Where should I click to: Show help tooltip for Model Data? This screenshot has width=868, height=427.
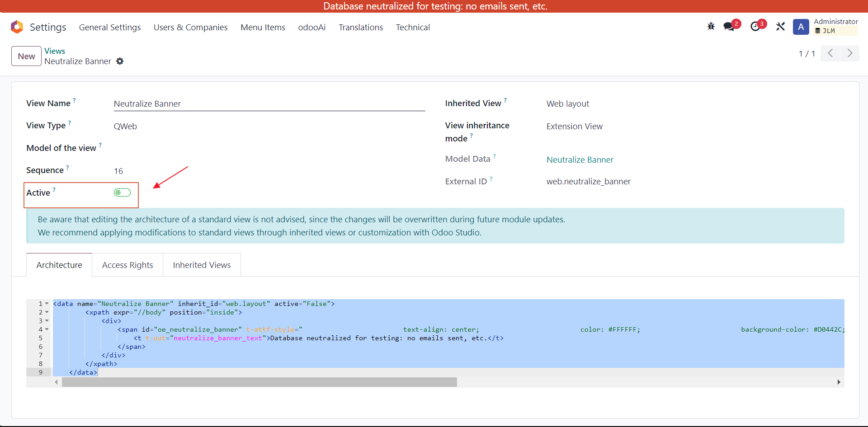495,156
